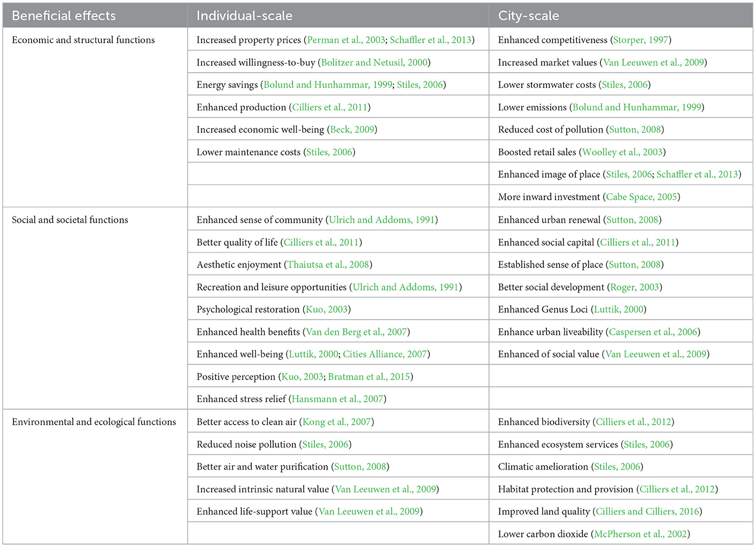
Task: Open Cilliers et al., 2011 beside Enhanced production
Action: click(x=330, y=107)
